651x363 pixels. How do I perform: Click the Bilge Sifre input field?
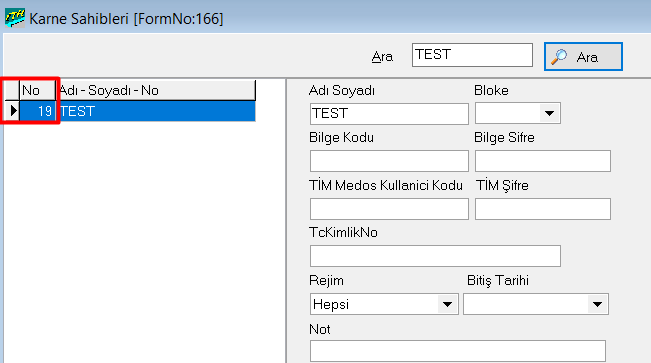pos(543,161)
